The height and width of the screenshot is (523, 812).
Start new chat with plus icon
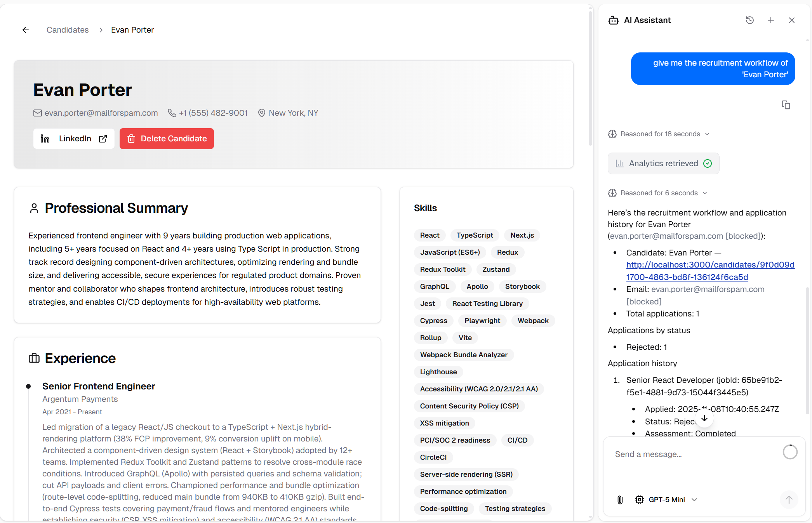tap(770, 20)
